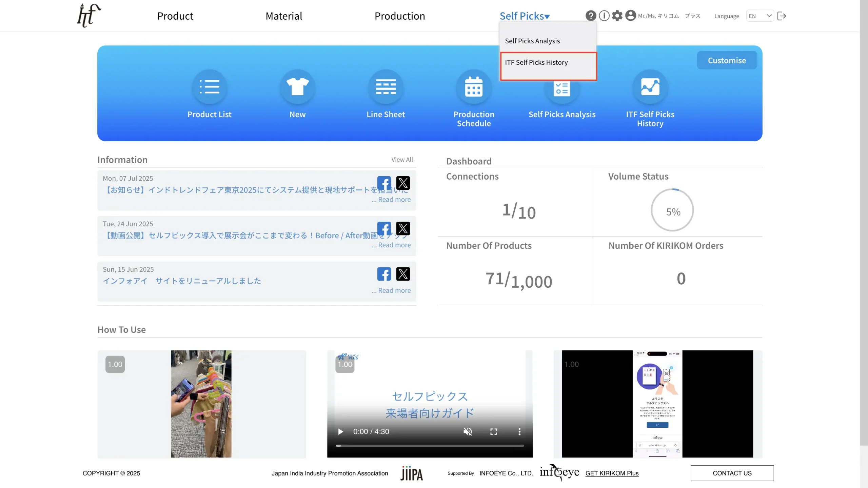This screenshot has height=488, width=868.
Task: Read more on the 24 Jun 2025 news
Action: point(394,245)
